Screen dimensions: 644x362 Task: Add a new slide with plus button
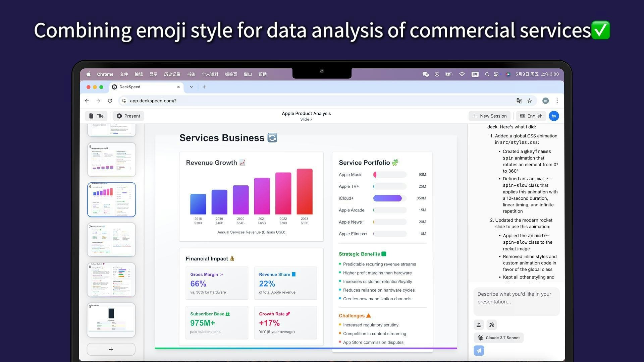click(111, 349)
